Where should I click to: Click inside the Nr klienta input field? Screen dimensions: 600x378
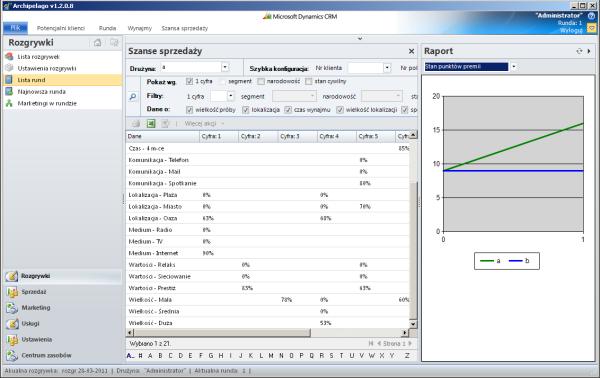(x=365, y=68)
